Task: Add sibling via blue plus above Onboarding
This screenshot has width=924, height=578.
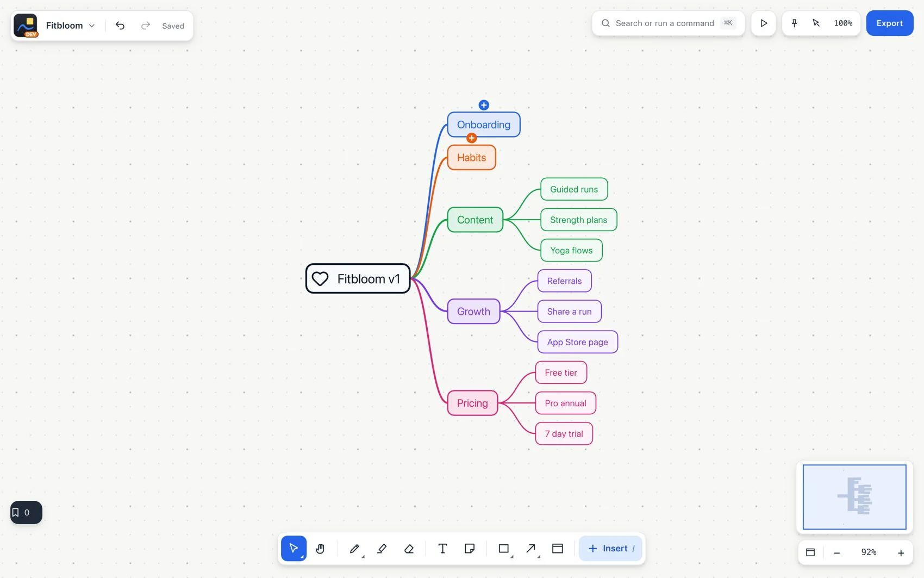Action: 484,105
